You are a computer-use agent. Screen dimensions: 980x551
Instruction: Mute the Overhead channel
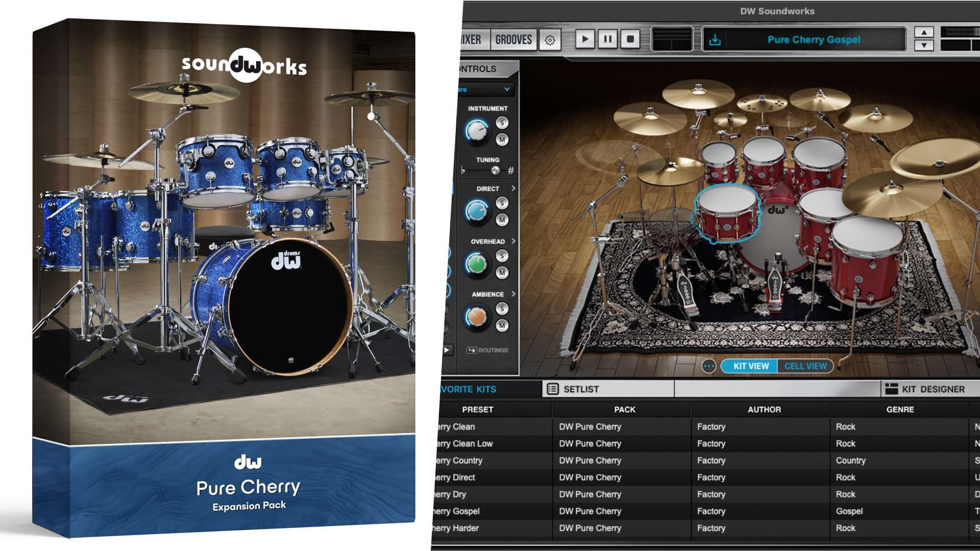[502, 273]
